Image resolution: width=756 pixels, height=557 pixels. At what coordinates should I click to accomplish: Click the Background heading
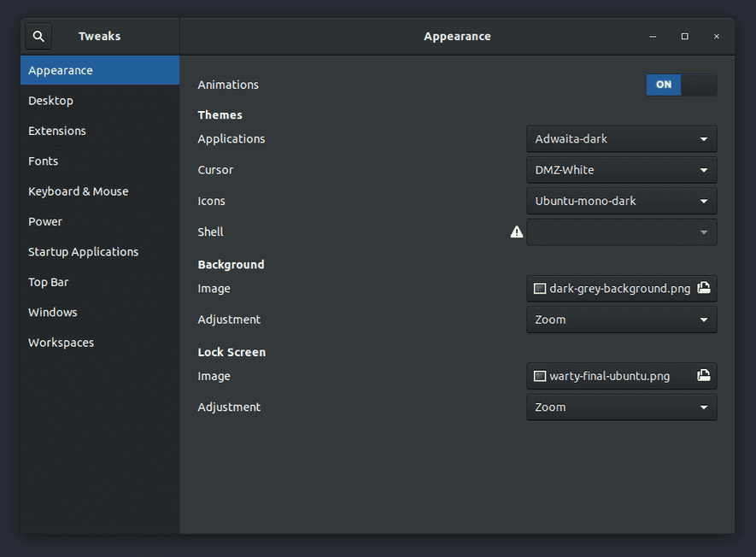tap(231, 265)
